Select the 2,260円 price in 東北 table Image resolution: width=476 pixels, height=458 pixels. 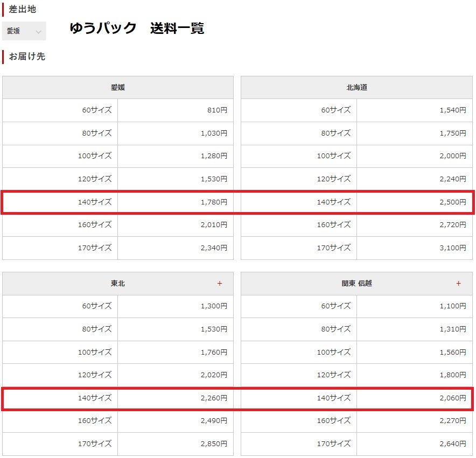(x=214, y=398)
